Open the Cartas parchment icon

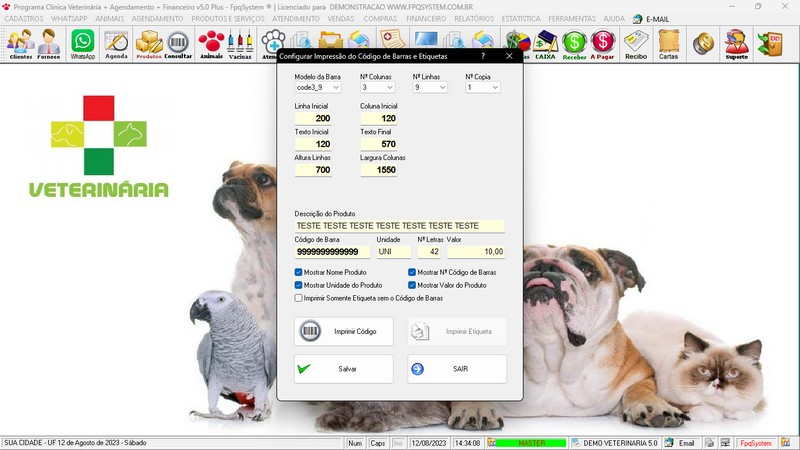[668, 44]
